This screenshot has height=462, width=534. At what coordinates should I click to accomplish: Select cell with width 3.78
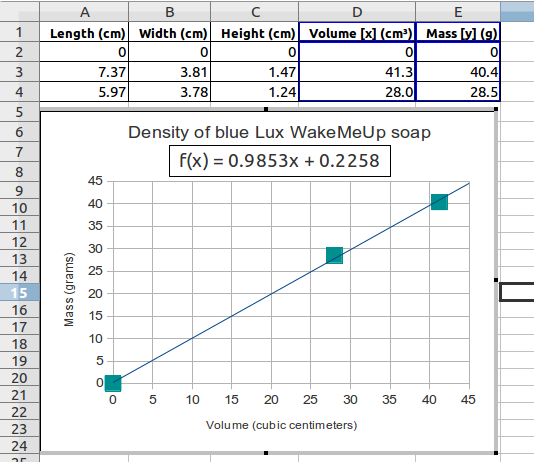point(170,92)
